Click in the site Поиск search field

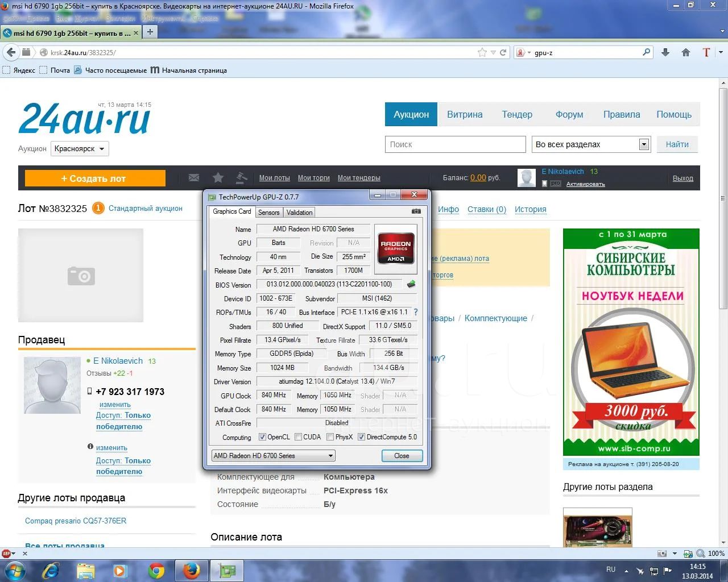[456, 144]
